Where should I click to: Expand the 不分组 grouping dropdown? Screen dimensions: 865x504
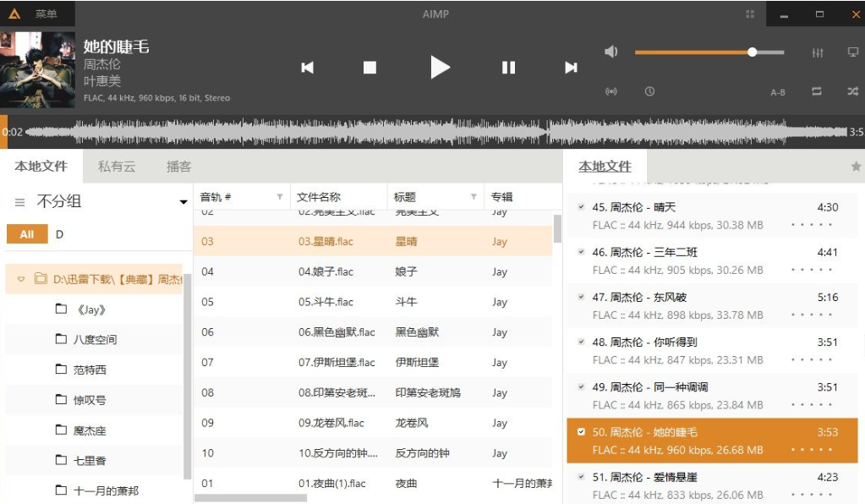click(x=183, y=202)
